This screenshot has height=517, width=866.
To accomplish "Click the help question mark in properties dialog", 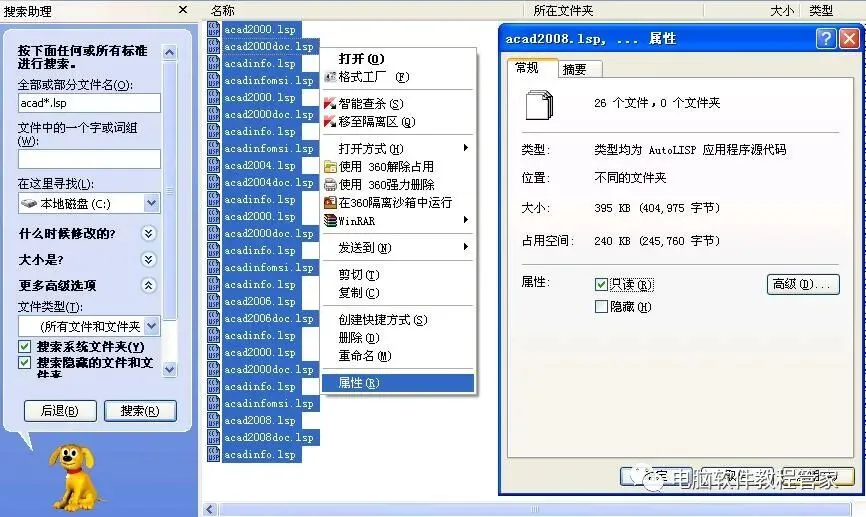I will click(826, 39).
